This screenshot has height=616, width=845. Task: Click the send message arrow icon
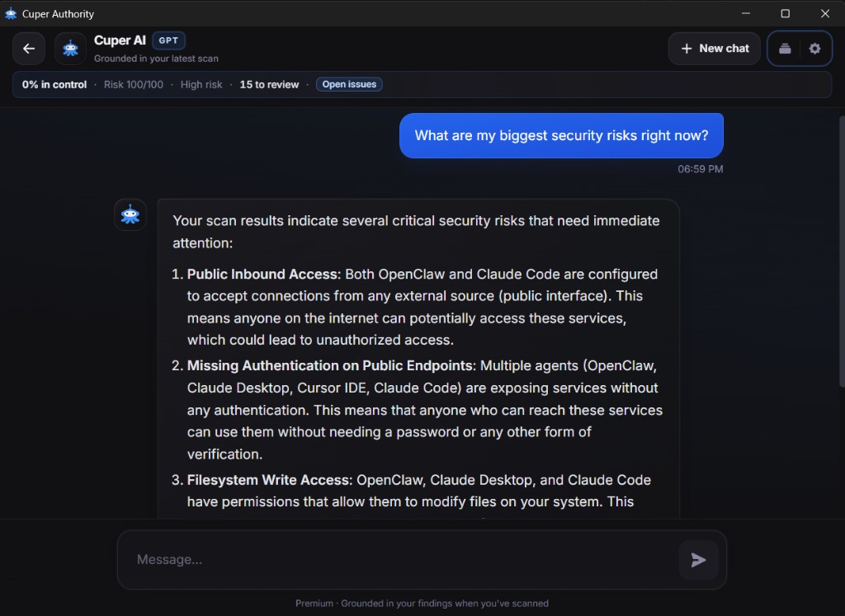tap(698, 559)
